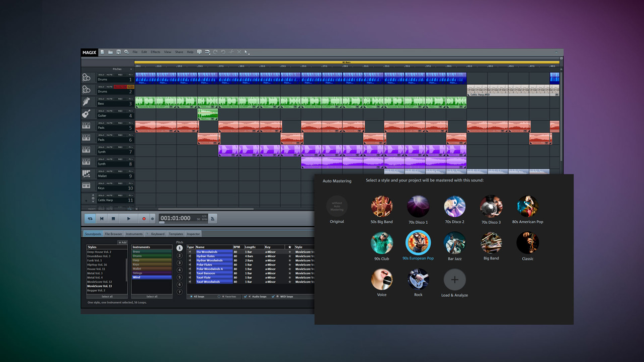The width and height of the screenshot is (644, 362).
Task: Click the undo icon in the toolbar
Action: (215, 52)
